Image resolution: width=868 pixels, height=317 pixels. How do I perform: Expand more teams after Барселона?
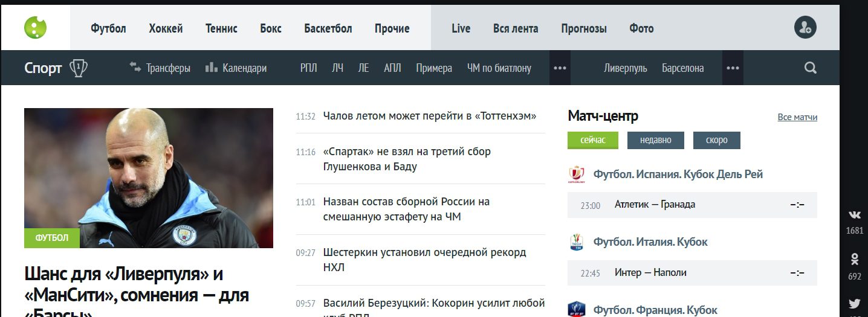[x=733, y=68]
